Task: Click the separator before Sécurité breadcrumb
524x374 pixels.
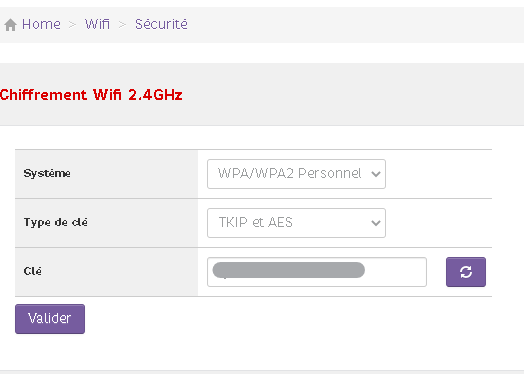Action: tap(122, 24)
